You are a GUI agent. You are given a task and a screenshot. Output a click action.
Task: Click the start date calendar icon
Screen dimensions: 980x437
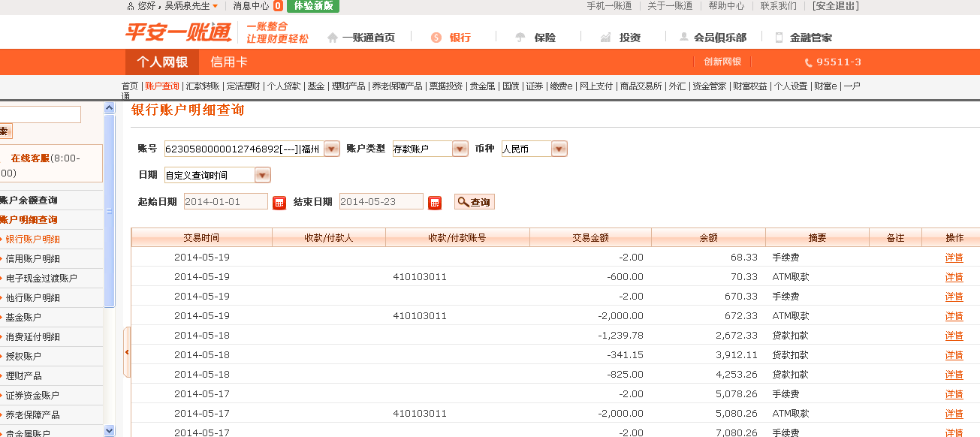279,202
